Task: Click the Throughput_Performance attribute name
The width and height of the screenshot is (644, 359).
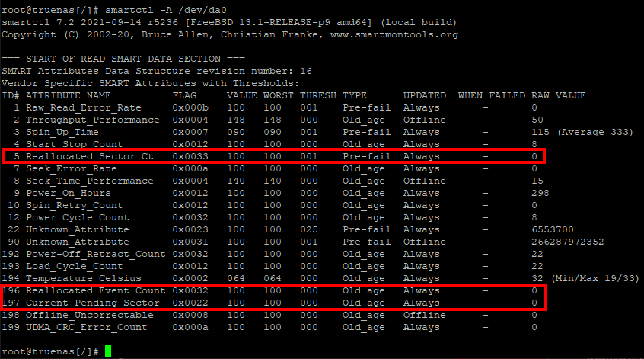Action: pyautogui.click(x=92, y=120)
